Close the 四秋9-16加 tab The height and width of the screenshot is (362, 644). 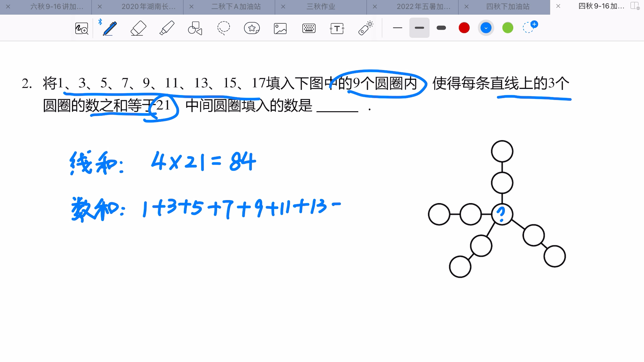[558, 6]
